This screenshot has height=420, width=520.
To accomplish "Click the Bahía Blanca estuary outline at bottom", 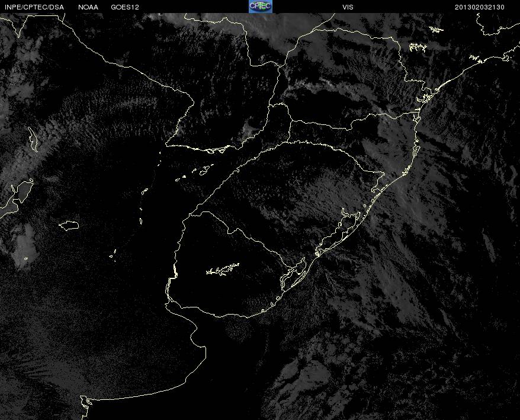I will pyautogui.click(x=85, y=402).
